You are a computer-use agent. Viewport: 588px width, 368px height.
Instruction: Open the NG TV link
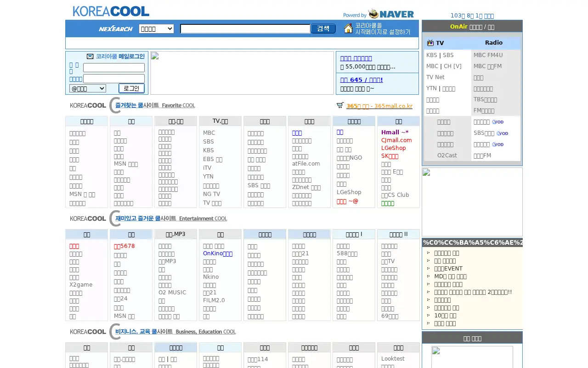click(x=211, y=194)
